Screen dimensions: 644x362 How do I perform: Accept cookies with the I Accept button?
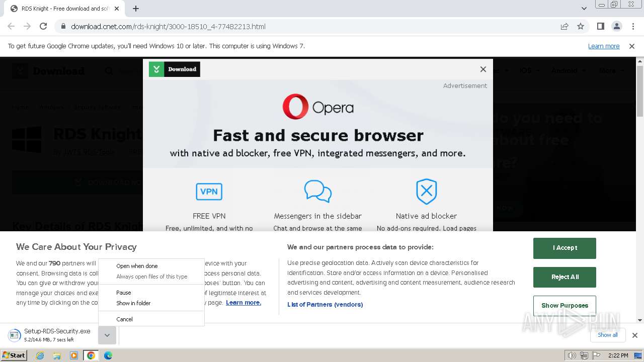(x=565, y=248)
